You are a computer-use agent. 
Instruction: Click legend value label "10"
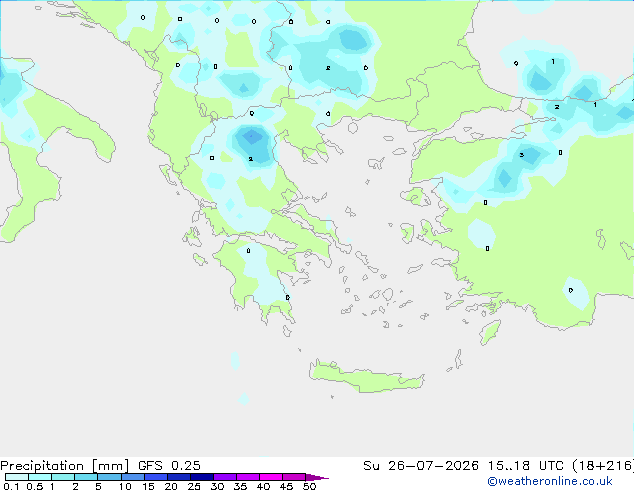tap(125, 486)
